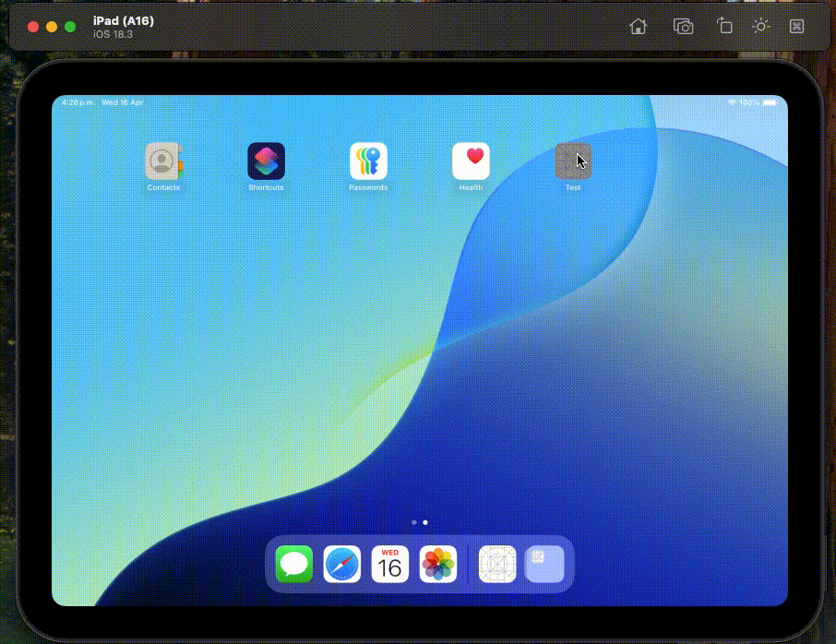Switch to the first home screen page dot
The width and height of the screenshot is (836, 644).
(x=414, y=522)
